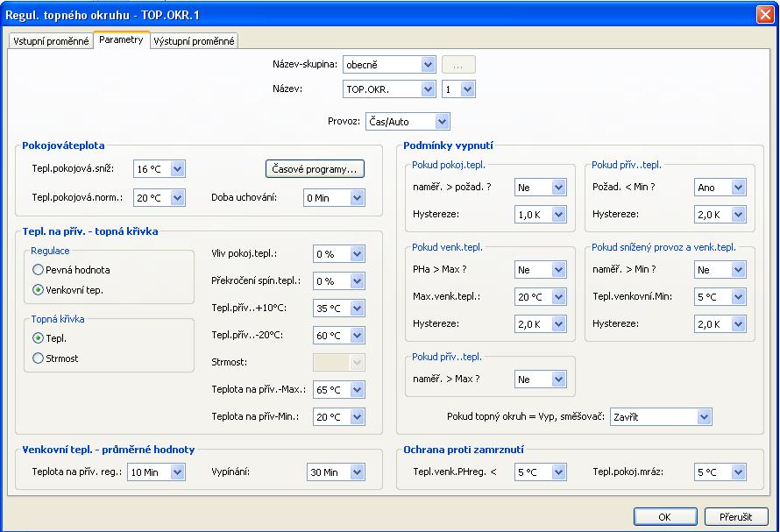Open the Název dropdown showing TOP.OKR.
The height and width of the screenshot is (532, 780).
[x=389, y=89]
